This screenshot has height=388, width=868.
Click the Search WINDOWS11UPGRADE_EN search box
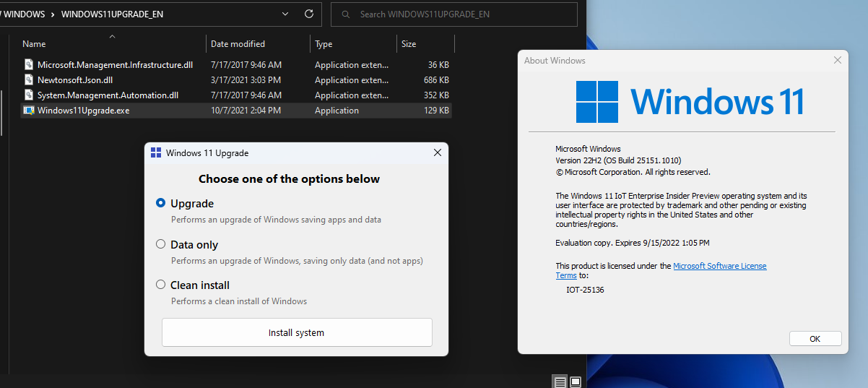pos(453,14)
